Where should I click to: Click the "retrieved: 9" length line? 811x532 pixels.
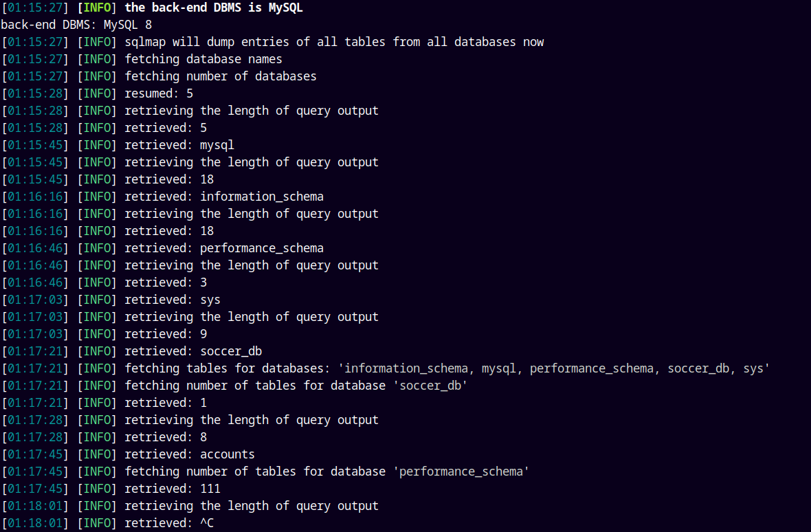(166, 334)
